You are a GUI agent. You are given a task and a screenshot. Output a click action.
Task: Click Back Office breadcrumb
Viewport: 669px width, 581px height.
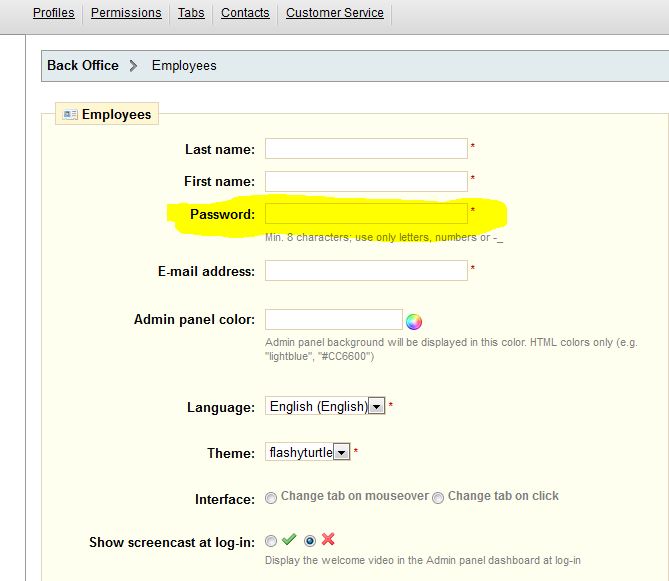[x=83, y=65]
